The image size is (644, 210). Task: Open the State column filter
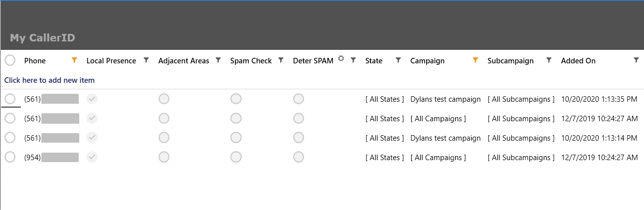(x=398, y=60)
